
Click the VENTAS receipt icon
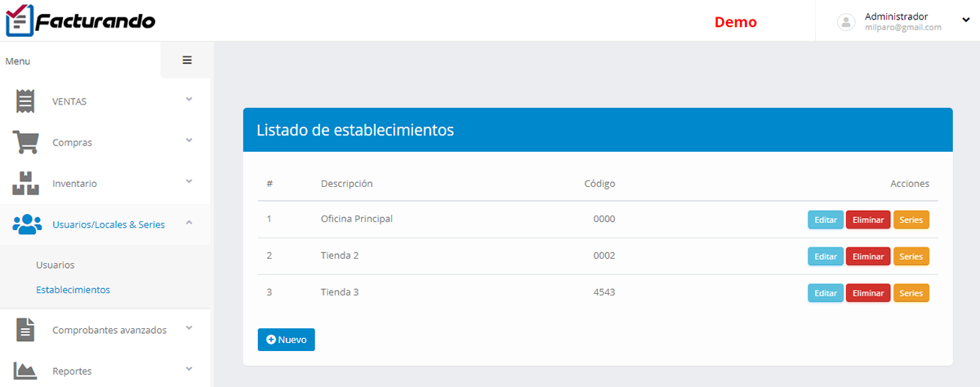click(25, 101)
